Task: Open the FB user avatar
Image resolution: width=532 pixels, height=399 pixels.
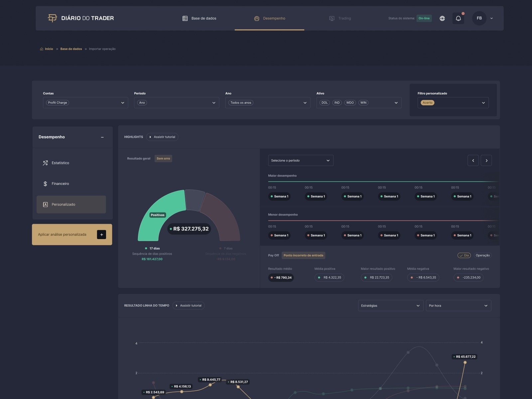Action: (x=479, y=18)
